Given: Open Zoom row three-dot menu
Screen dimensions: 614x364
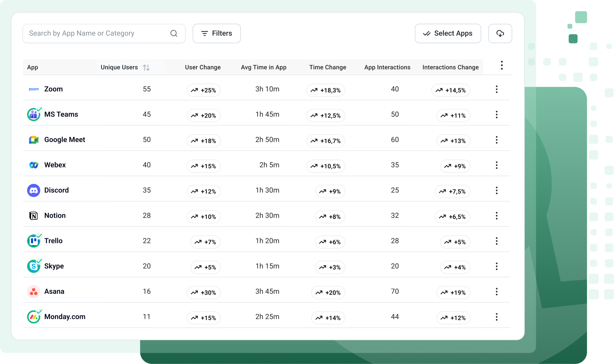Looking at the screenshot, I should [497, 89].
